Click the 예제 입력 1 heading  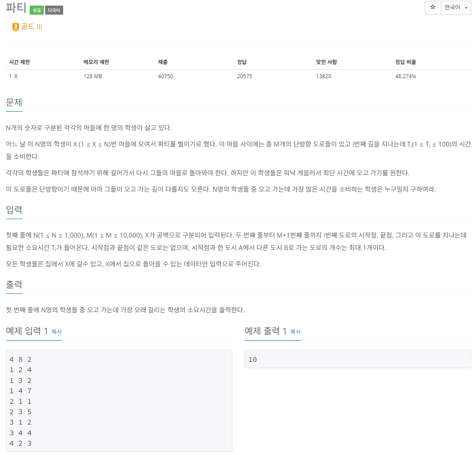pos(27,331)
